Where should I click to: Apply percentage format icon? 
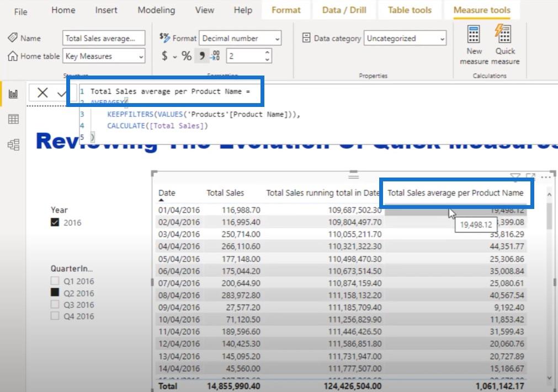[187, 56]
